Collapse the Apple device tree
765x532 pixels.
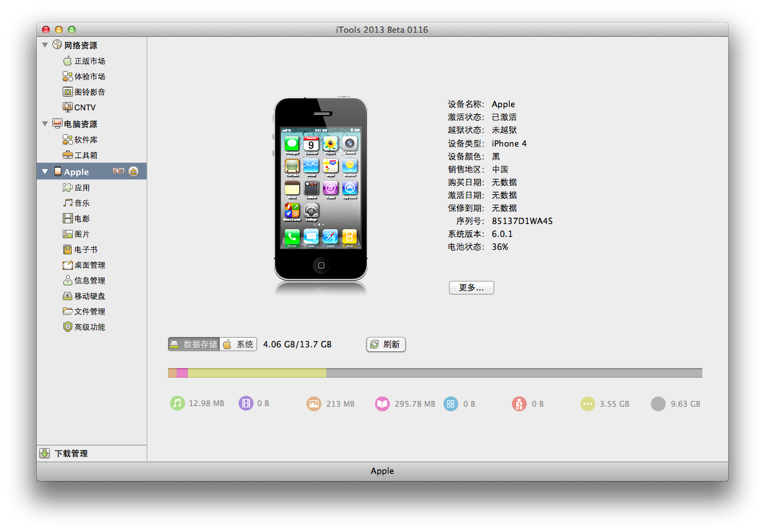[45, 172]
